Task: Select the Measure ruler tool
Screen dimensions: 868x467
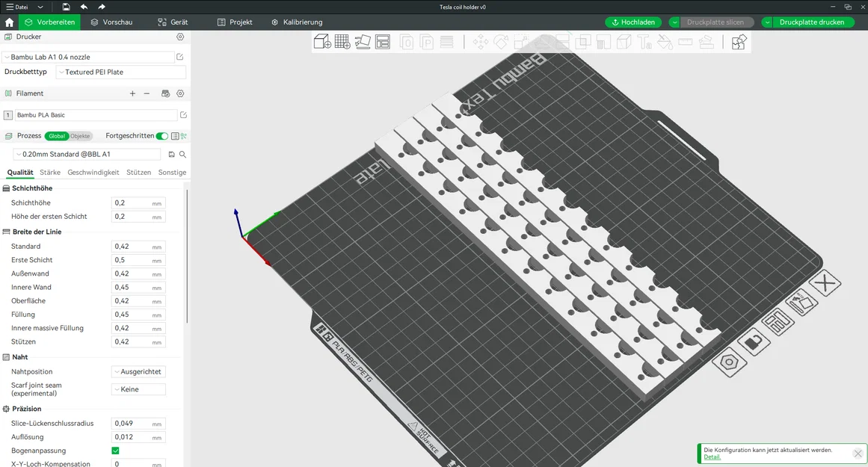Action: click(686, 42)
